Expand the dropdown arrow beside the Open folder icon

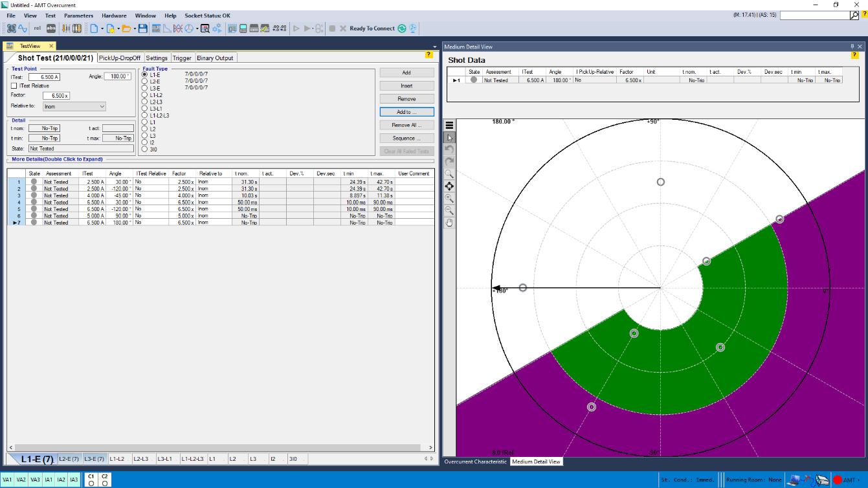pos(134,28)
